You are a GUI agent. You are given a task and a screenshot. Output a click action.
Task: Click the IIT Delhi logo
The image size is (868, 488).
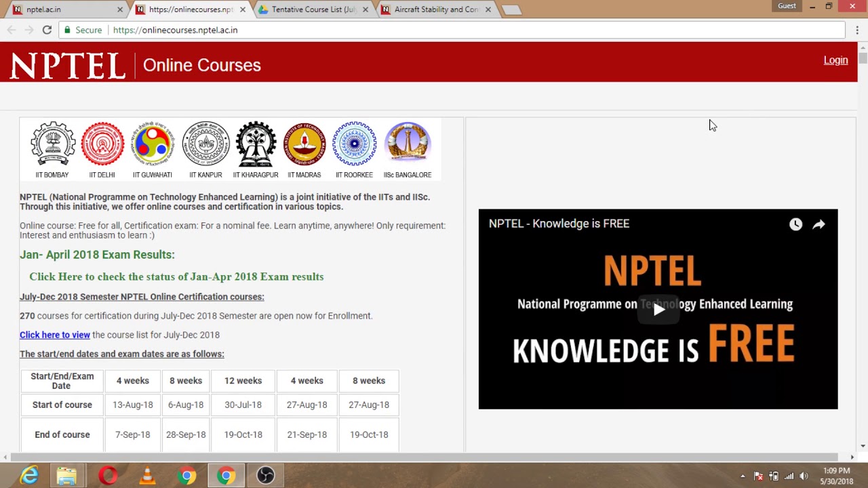(x=102, y=144)
